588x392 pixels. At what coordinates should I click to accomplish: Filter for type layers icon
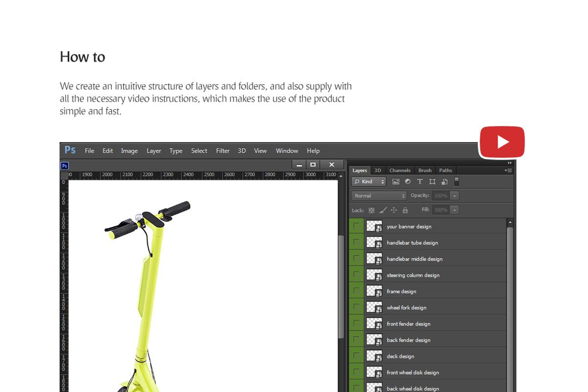(419, 181)
